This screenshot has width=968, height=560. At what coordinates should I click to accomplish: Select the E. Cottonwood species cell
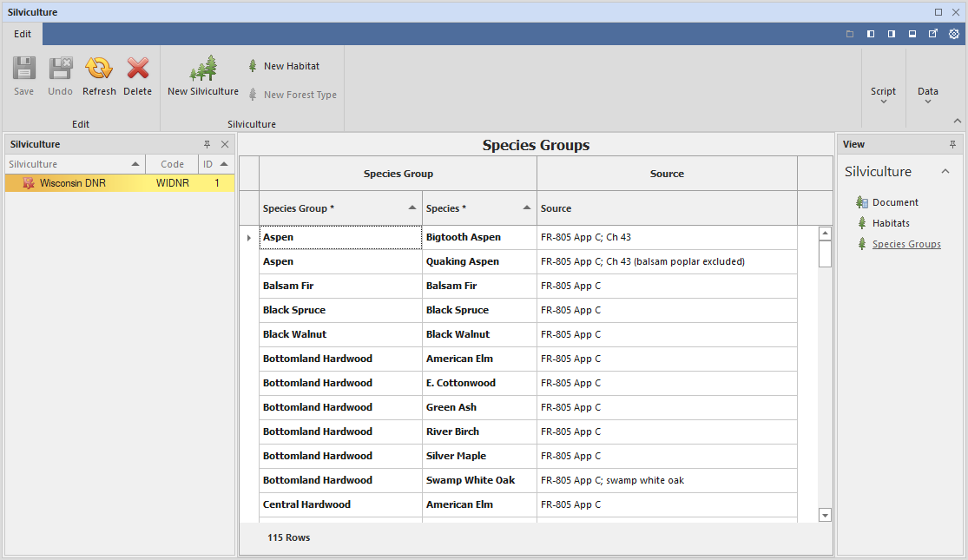click(480, 383)
